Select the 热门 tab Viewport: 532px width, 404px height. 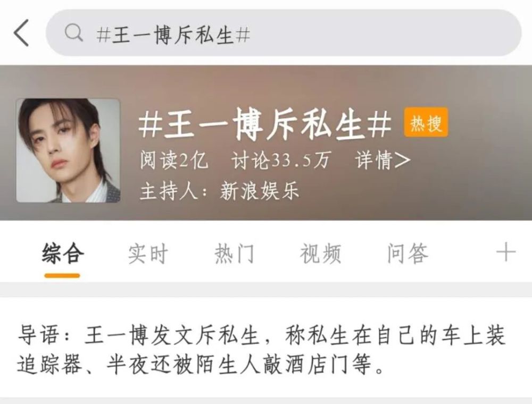pos(234,253)
